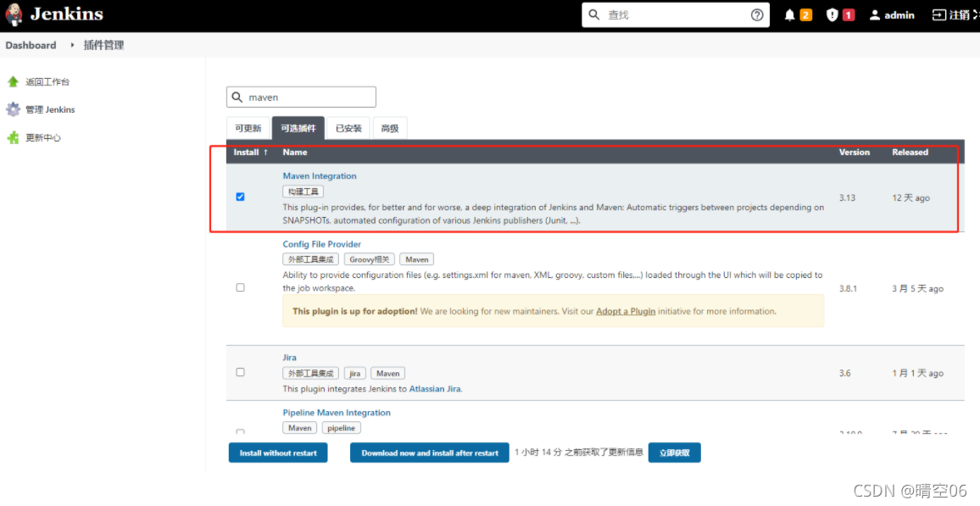
Task: Click the green up arrow 返回工作台 icon
Action: (x=13, y=82)
